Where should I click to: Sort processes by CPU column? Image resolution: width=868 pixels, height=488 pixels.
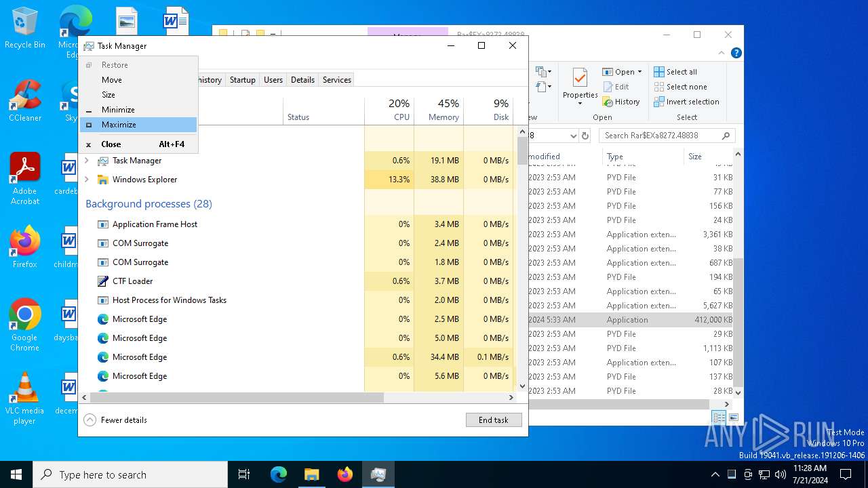point(389,110)
